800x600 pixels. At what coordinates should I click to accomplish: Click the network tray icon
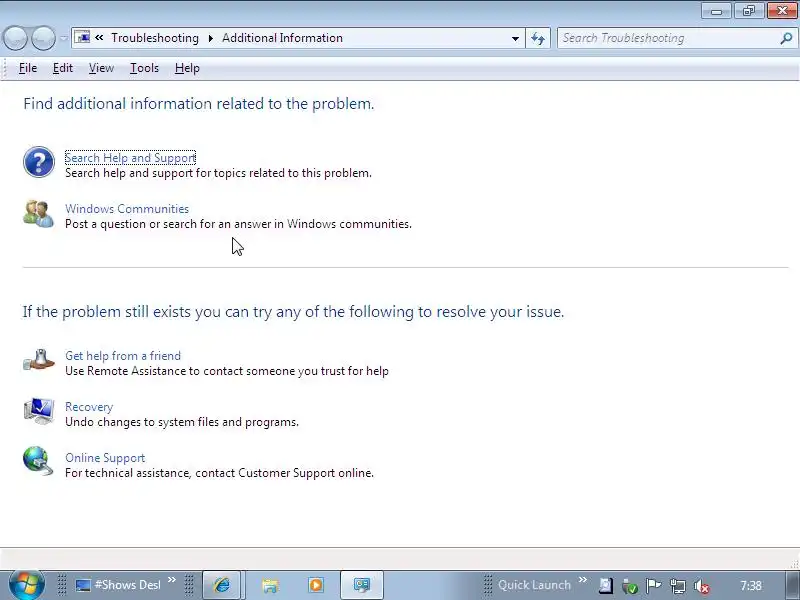tap(678, 586)
